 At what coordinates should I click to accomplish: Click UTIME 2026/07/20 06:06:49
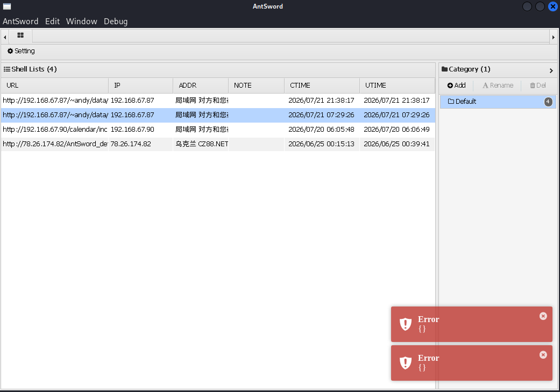[397, 129]
